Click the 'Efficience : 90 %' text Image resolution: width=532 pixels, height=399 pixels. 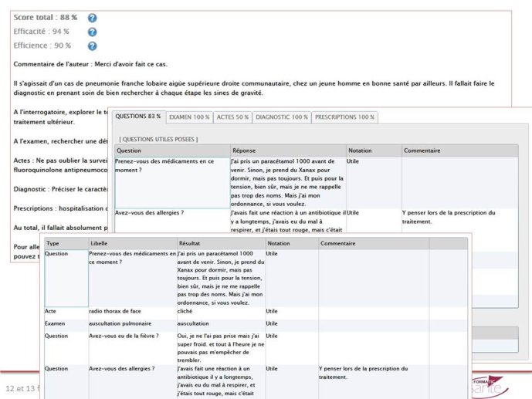pos(42,46)
